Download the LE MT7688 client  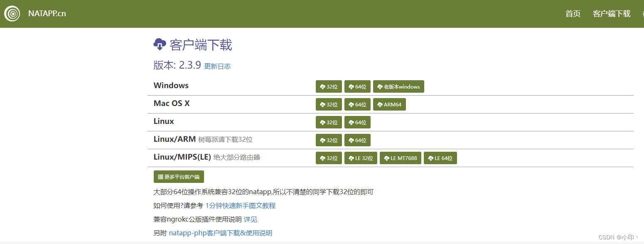pos(401,158)
